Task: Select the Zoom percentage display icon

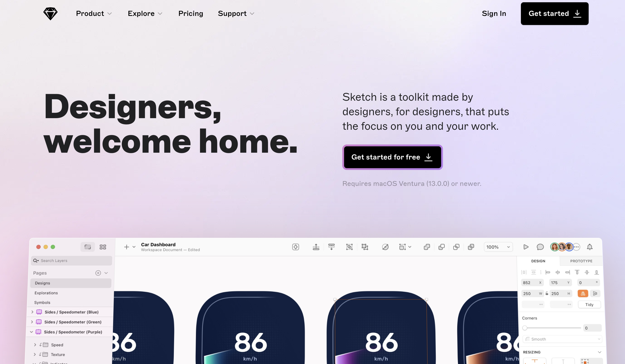Action: pos(497,247)
